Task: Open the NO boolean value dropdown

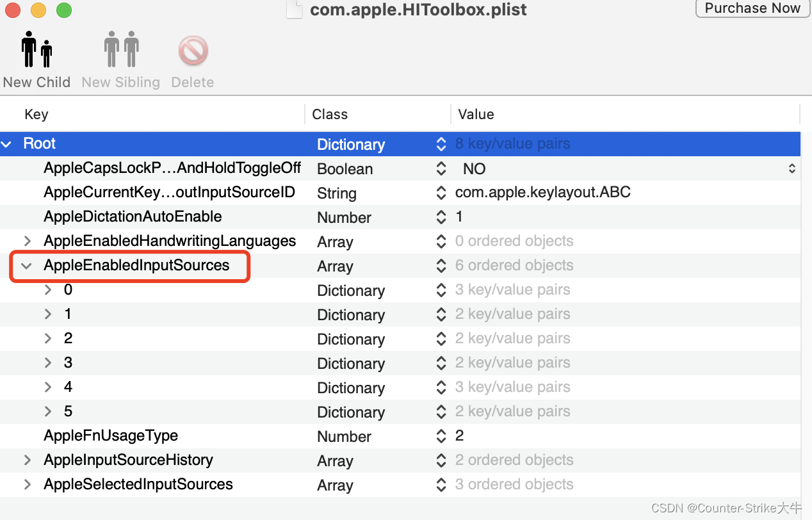Action: 792,168
